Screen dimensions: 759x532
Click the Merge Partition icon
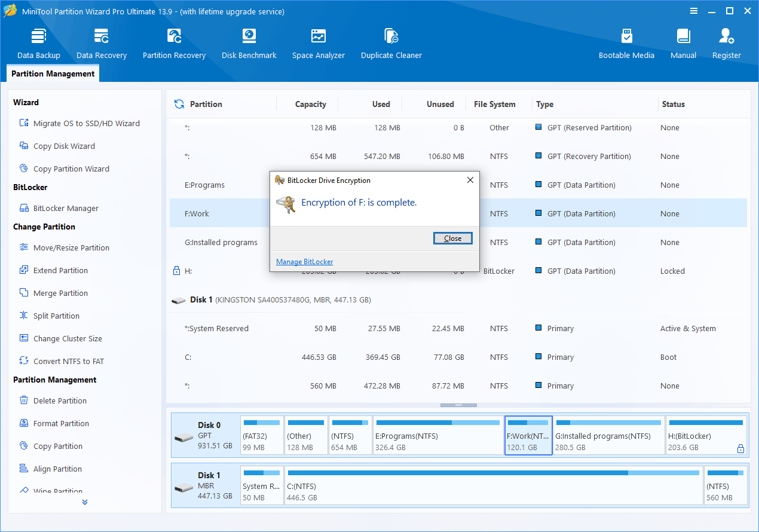coord(24,293)
